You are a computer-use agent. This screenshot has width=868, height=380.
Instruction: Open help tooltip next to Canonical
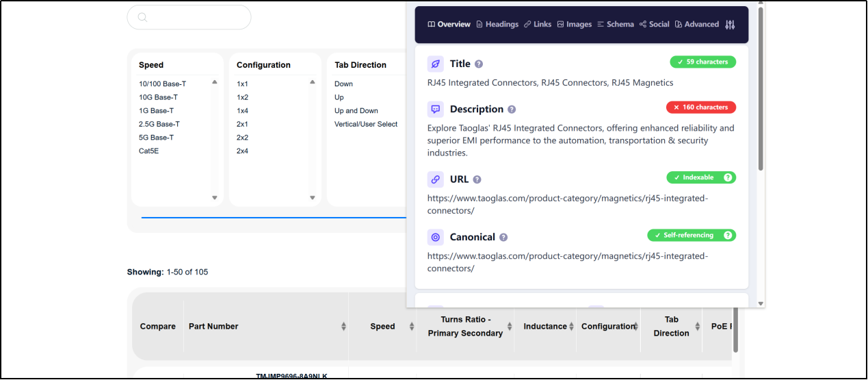coord(503,238)
